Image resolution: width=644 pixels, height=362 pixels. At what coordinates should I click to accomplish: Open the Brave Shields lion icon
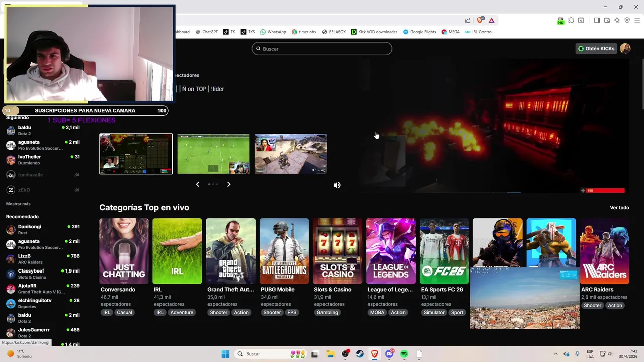[480, 20]
